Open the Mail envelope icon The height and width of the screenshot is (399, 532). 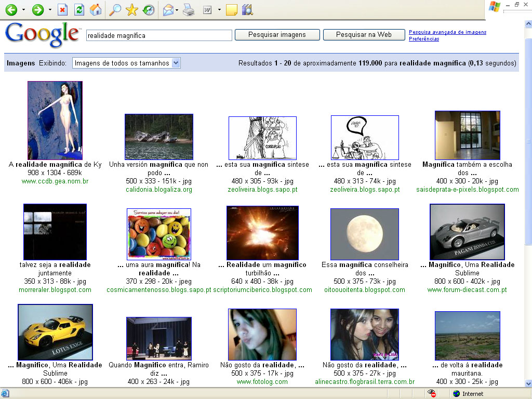click(x=168, y=9)
